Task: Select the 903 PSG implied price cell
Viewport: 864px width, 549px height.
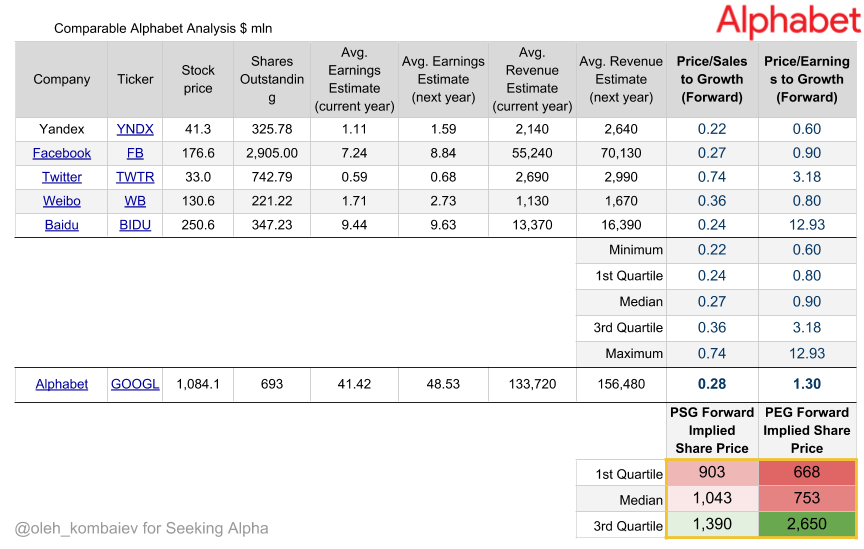Action: [712, 472]
